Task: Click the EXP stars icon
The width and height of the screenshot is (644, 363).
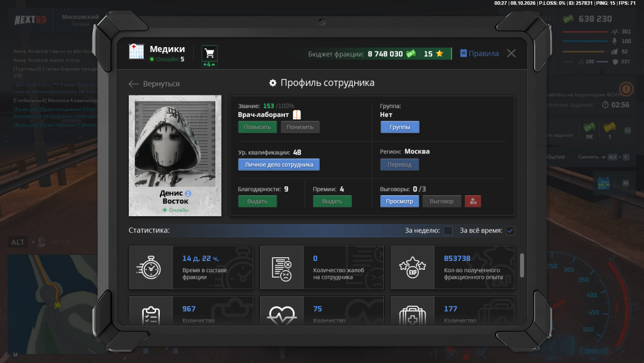Action: (413, 267)
